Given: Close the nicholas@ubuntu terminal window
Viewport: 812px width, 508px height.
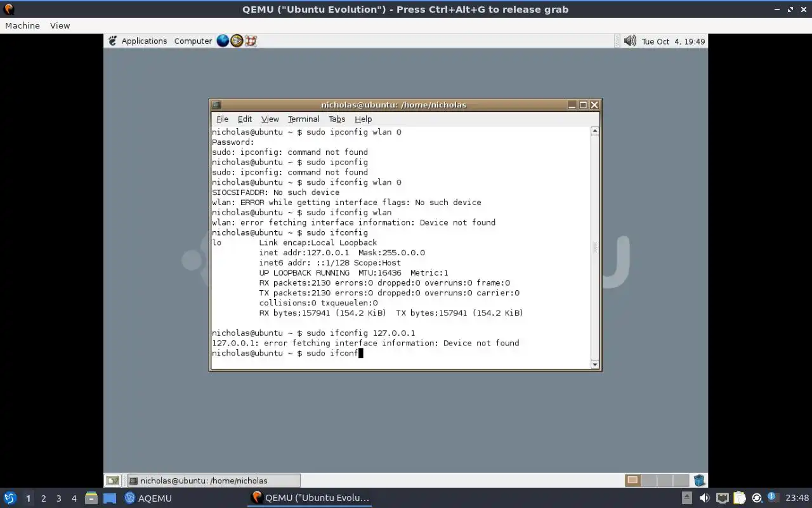Looking at the screenshot, I should (594, 105).
